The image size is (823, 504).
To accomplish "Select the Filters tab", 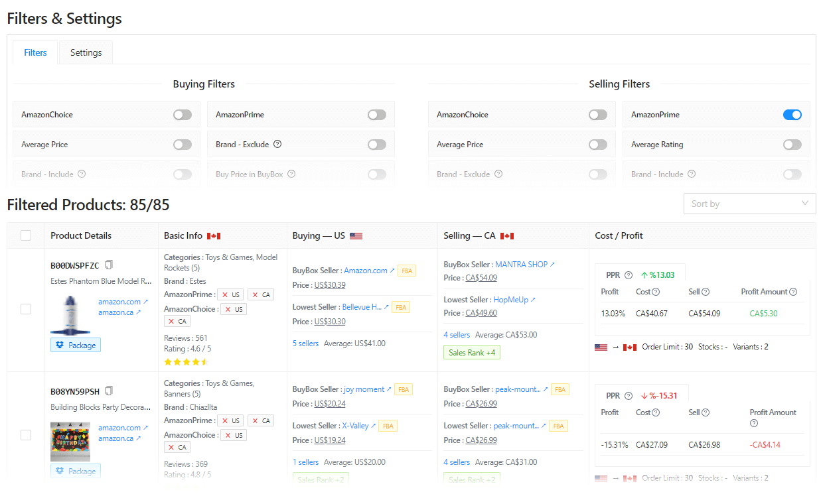I will tap(36, 53).
